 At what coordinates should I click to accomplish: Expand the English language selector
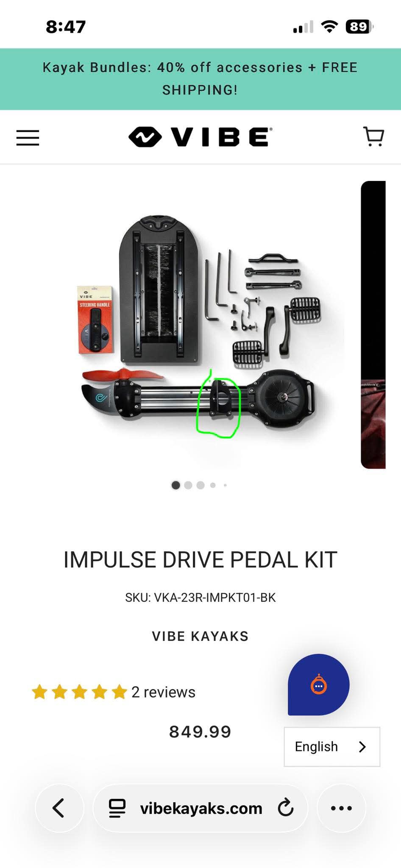pyautogui.click(x=332, y=747)
